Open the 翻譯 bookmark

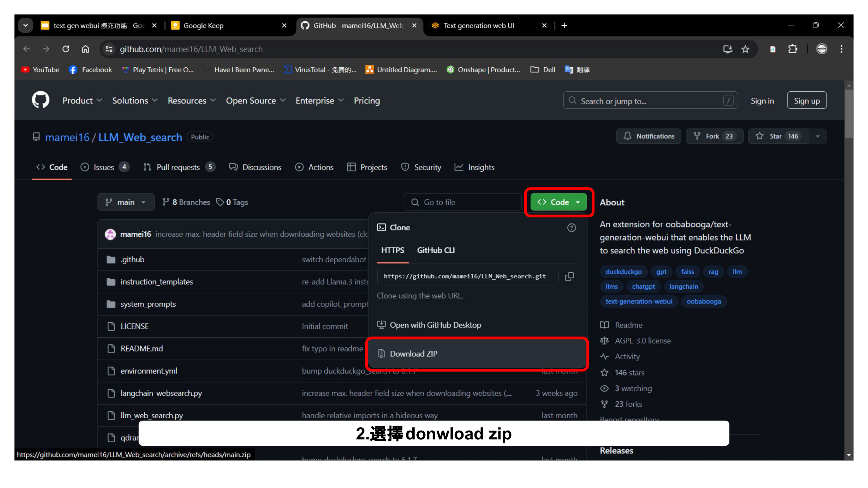point(577,70)
